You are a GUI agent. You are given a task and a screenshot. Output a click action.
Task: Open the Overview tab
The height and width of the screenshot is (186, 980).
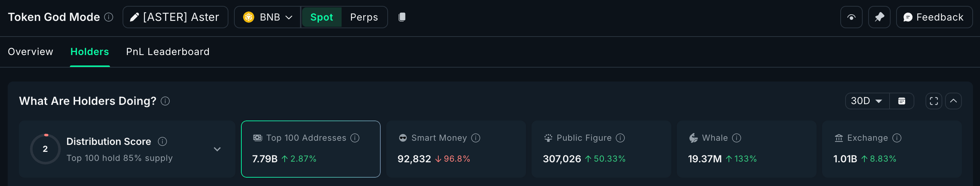(30, 52)
